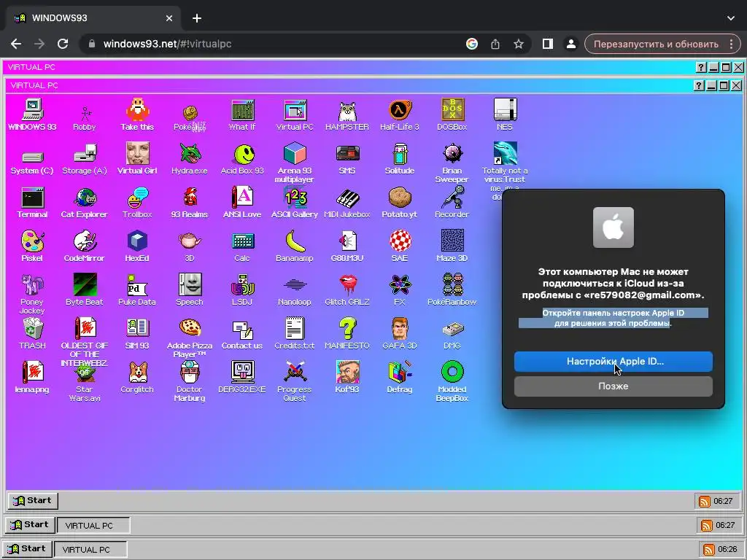This screenshot has width=747, height=560.
Task: Toggle Chrome side panel icon
Action: (547, 44)
